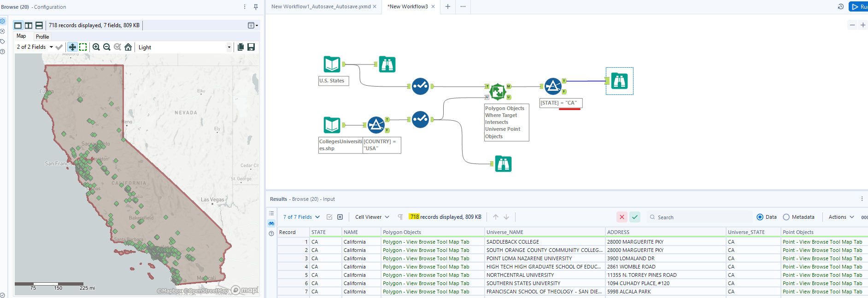Open the Cell Viewer dropdown
The width and height of the screenshot is (868, 298).
[x=372, y=217]
